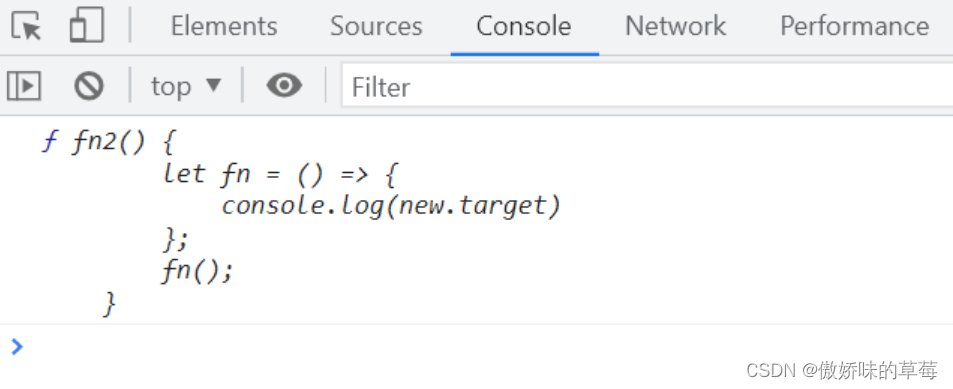The image size is (953, 389).
Task: Click the blue console prompt chevron
Action: click(17, 346)
